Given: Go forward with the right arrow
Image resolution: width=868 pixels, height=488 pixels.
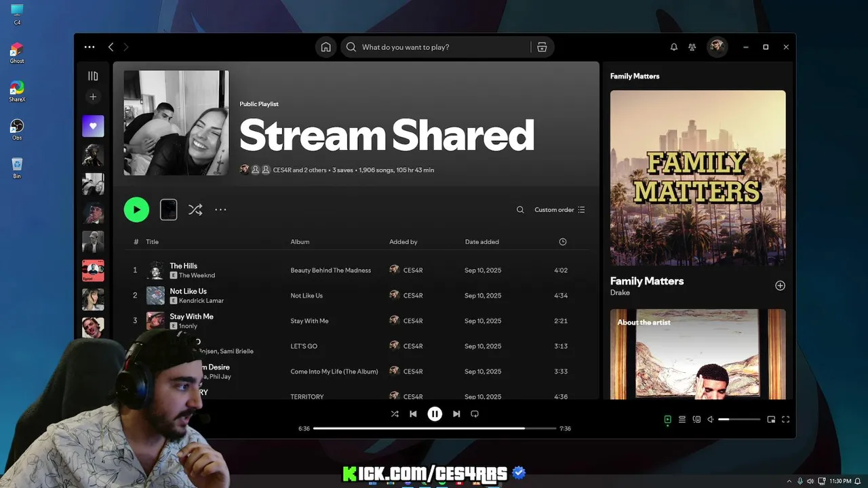Looking at the screenshot, I should pyautogui.click(x=126, y=47).
